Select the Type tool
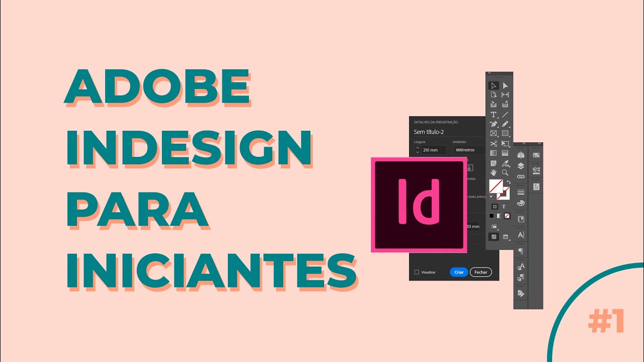This screenshot has height=362, width=644. point(494,115)
